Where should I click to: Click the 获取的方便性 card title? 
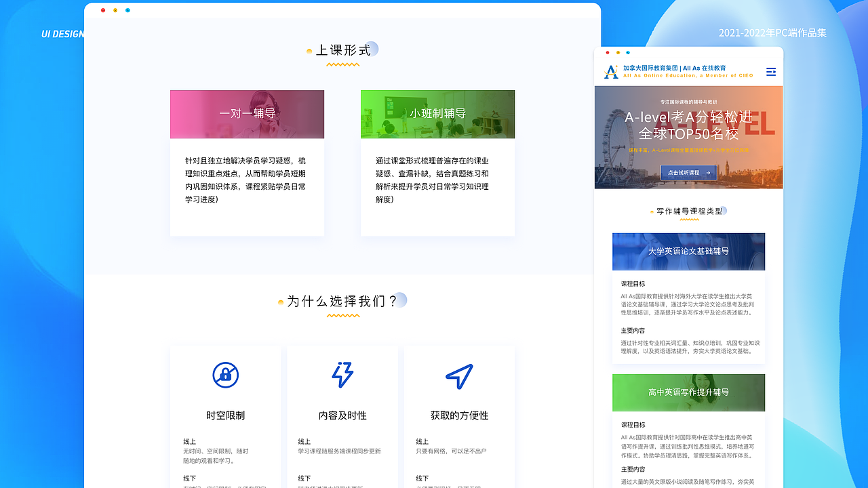(459, 415)
